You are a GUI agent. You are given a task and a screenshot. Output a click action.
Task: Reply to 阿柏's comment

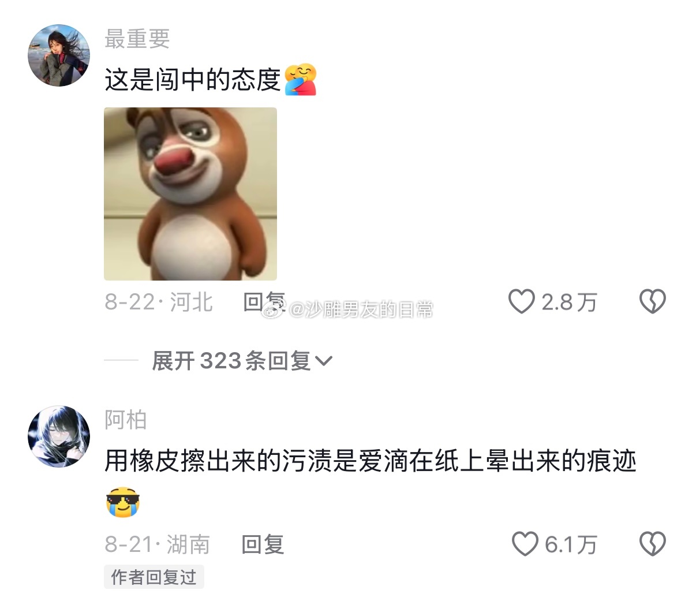263,544
